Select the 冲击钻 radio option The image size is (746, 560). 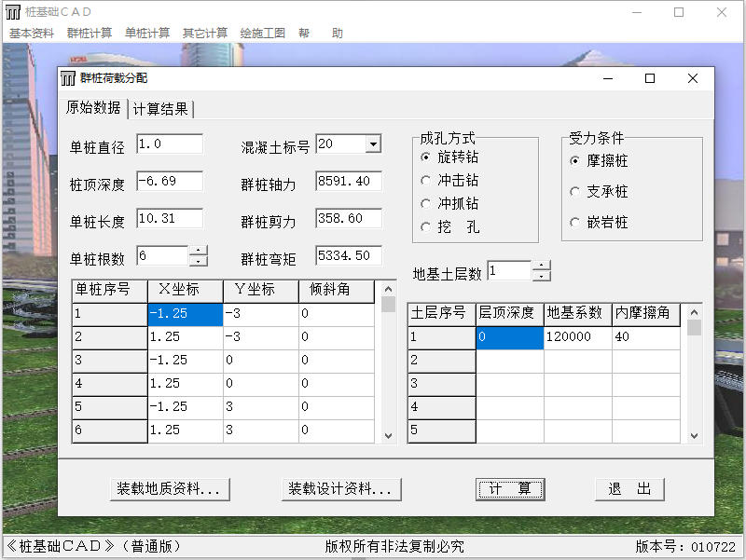(426, 181)
